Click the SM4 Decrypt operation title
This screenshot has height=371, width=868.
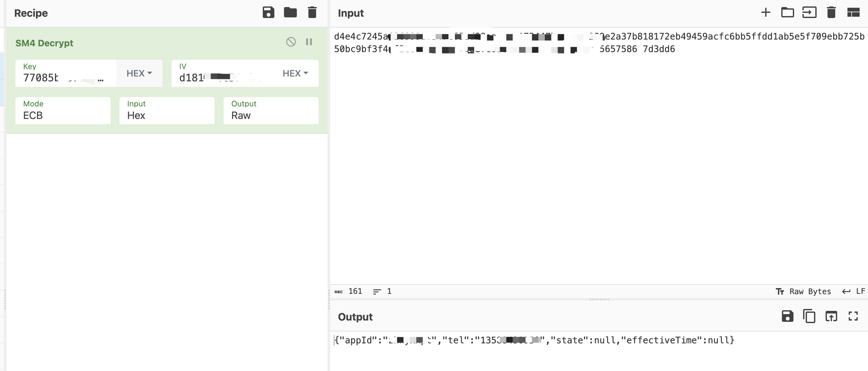click(44, 43)
